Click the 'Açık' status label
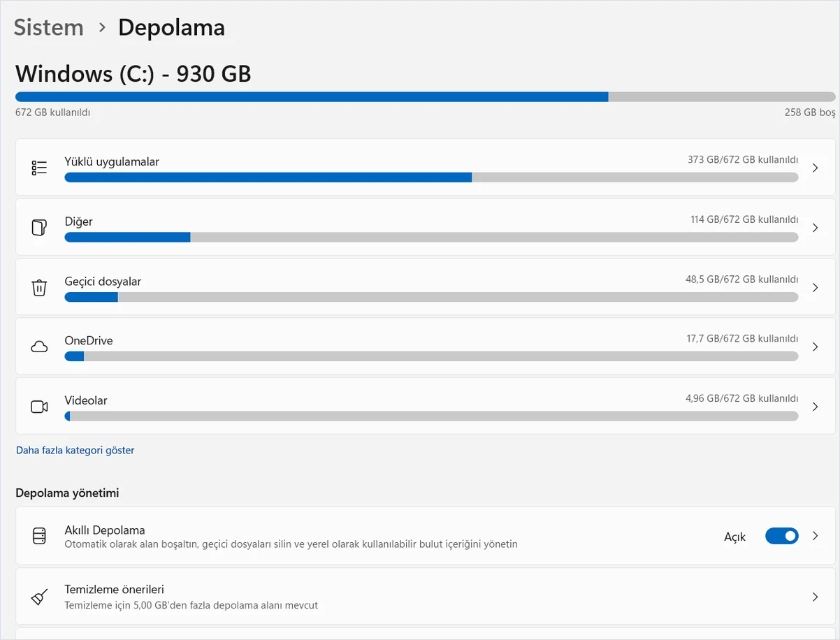Image resolution: width=840 pixels, height=640 pixels. click(x=735, y=537)
